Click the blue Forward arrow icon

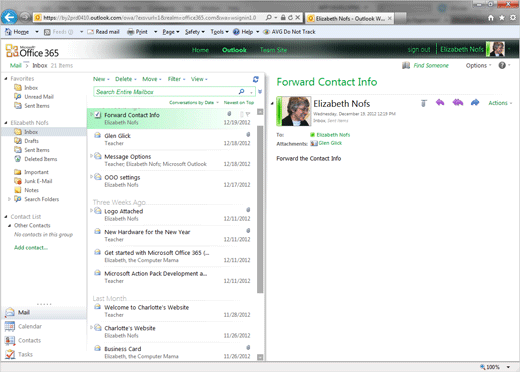click(475, 103)
